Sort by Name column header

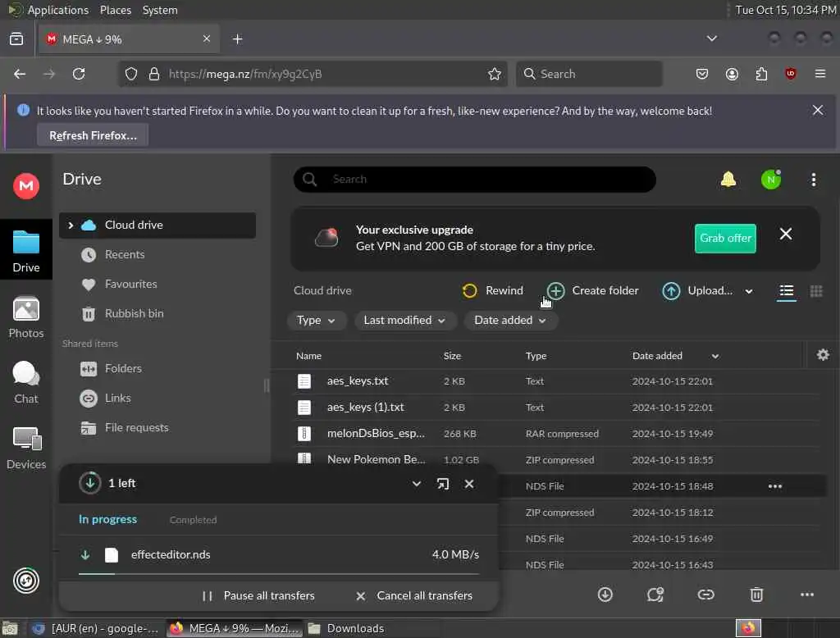[308, 356]
